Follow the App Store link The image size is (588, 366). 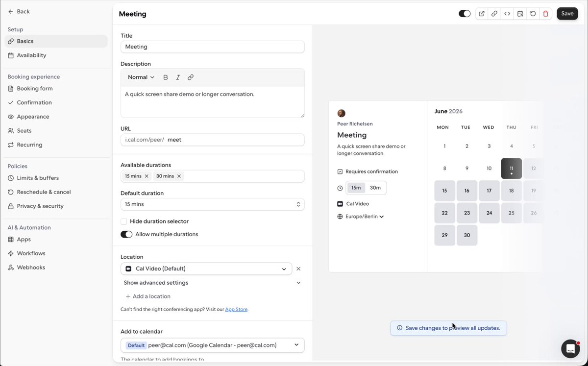coord(236,310)
